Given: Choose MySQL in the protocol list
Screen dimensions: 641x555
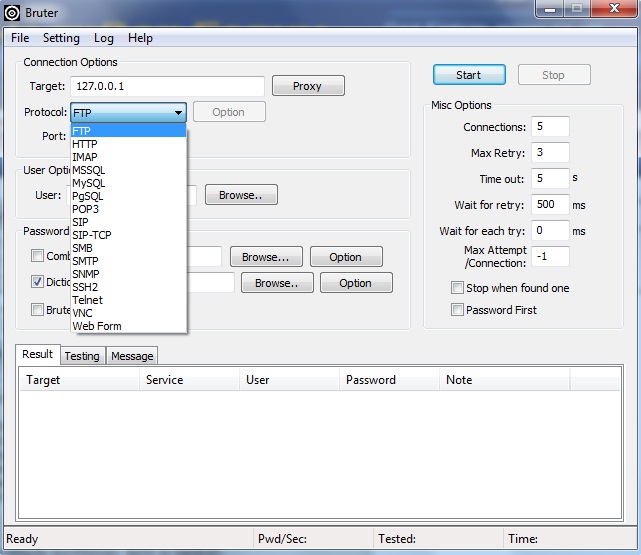Looking at the screenshot, I should pyautogui.click(x=88, y=183).
